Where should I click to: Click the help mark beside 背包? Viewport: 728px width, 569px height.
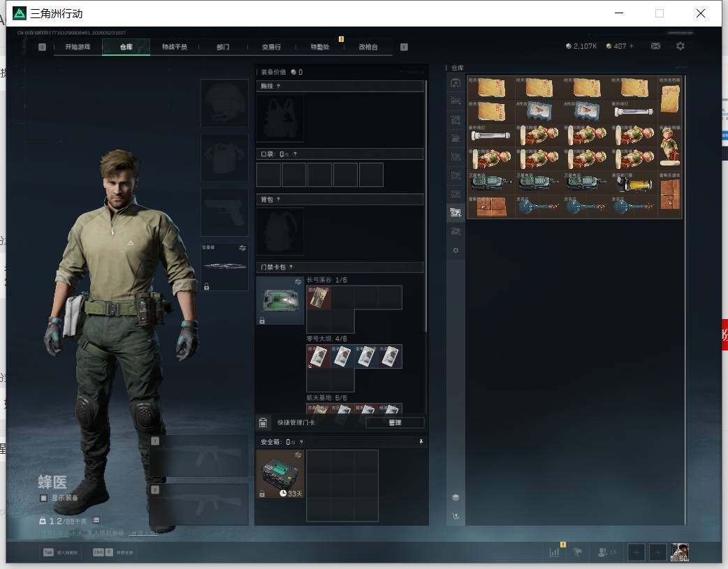pos(278,200)
